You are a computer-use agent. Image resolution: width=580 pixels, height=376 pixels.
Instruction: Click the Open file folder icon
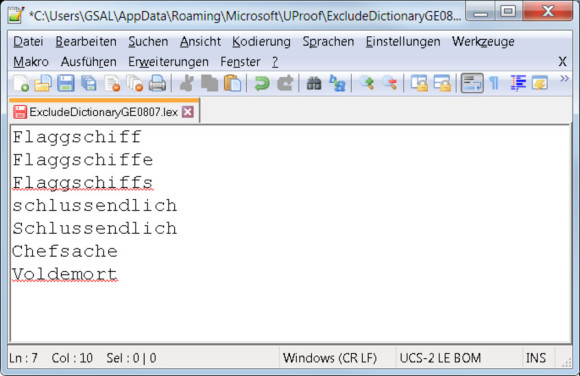point(43,83)
